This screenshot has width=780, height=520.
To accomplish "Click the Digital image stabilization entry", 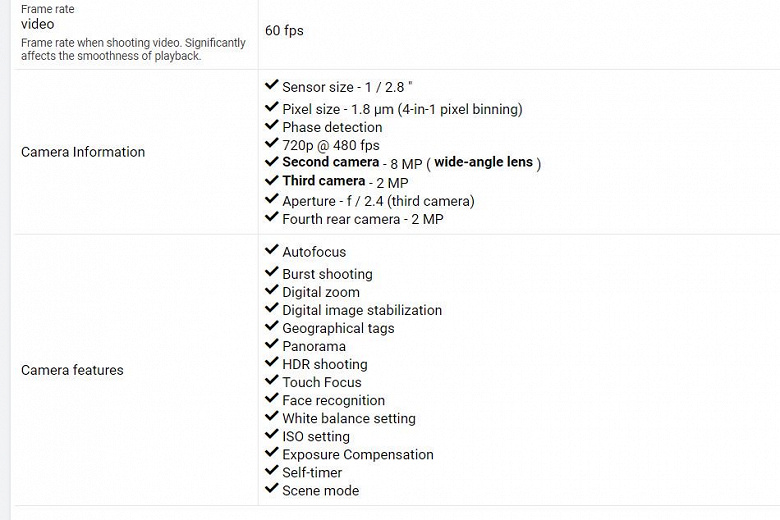I will pyautogui.click(x=362, y=310).
